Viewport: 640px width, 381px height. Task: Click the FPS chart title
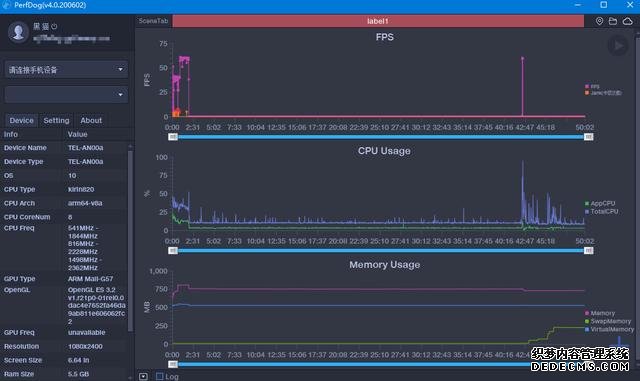click(384, 37)
